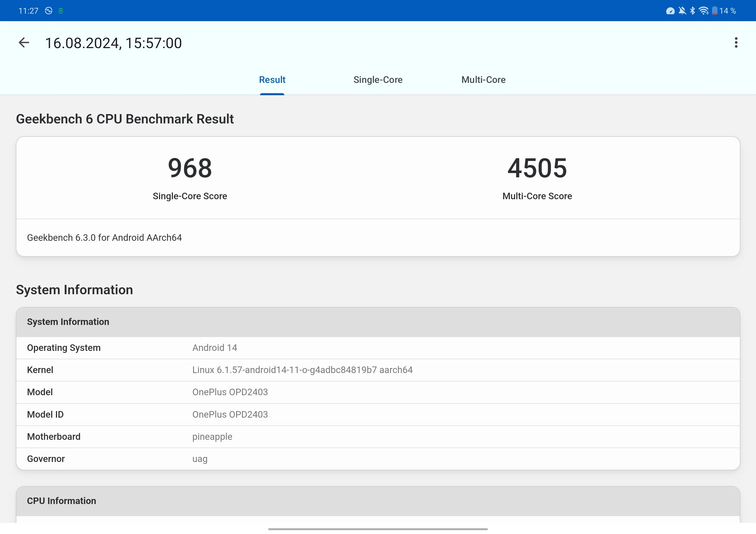Click the 4505 multi-core score
The image size is (756, 534).
click(x=537, y=168)
